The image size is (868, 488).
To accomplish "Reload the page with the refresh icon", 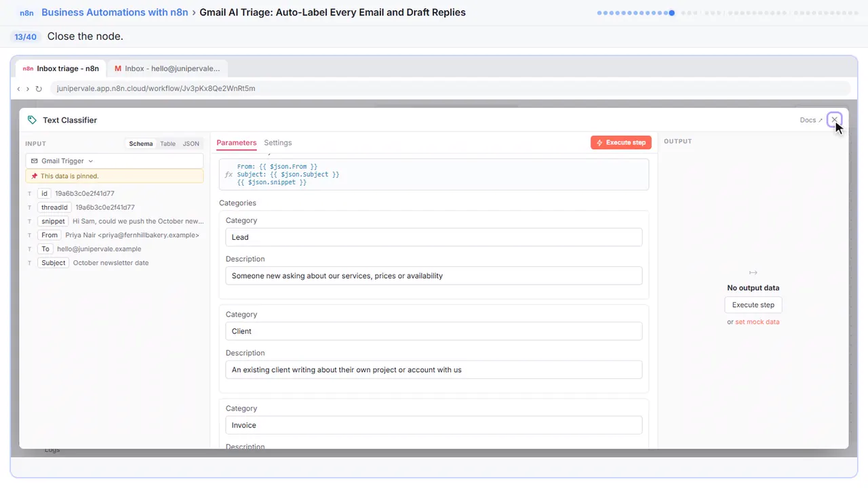I will point(39,89).
